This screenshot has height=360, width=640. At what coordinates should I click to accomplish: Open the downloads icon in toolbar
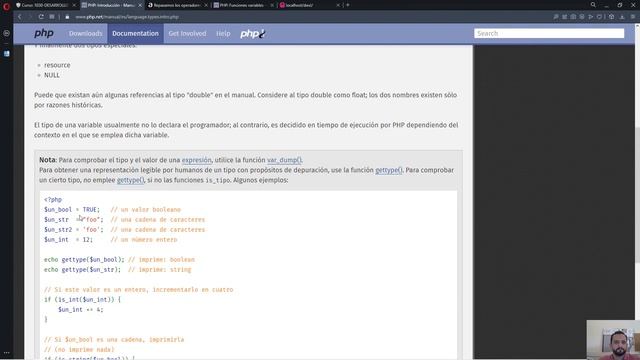[x=622, y=17]
